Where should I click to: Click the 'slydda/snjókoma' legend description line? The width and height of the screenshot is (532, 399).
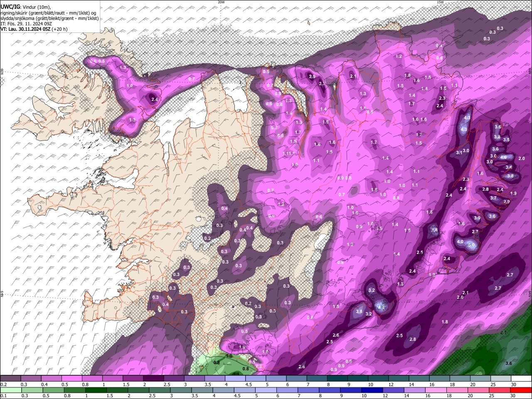[49, 18]
